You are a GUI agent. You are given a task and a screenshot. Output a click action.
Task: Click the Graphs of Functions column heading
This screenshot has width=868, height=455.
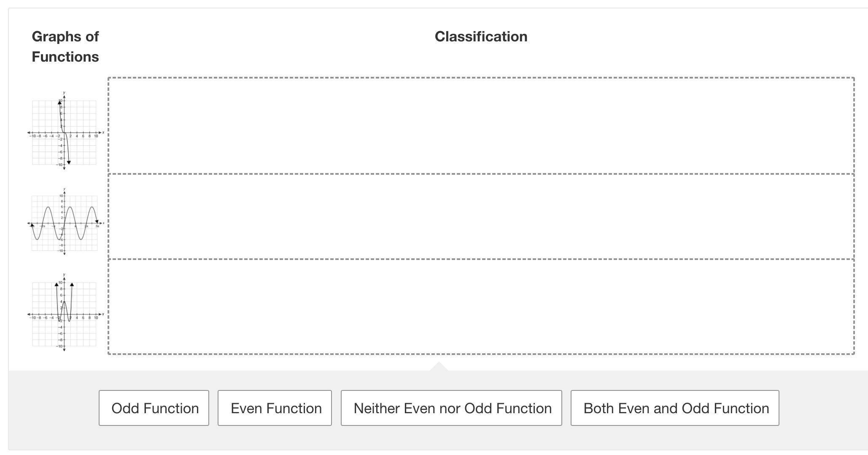pyautogui.click(x=65, y=46)
